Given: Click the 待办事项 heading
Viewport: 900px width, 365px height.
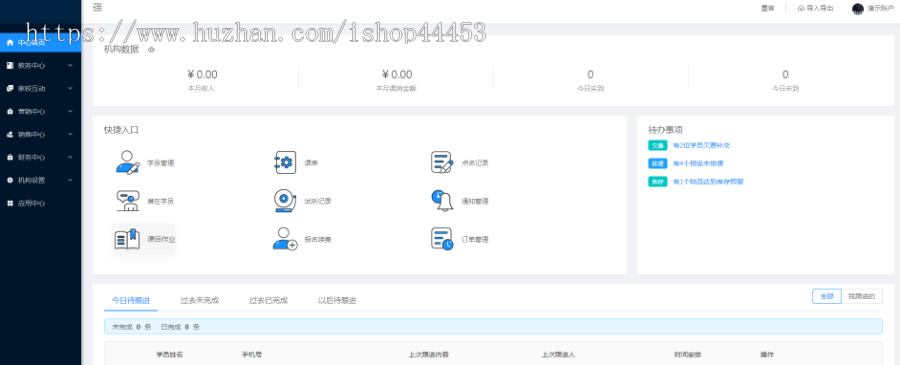Looking at the screenshot, I should point(665,130).
